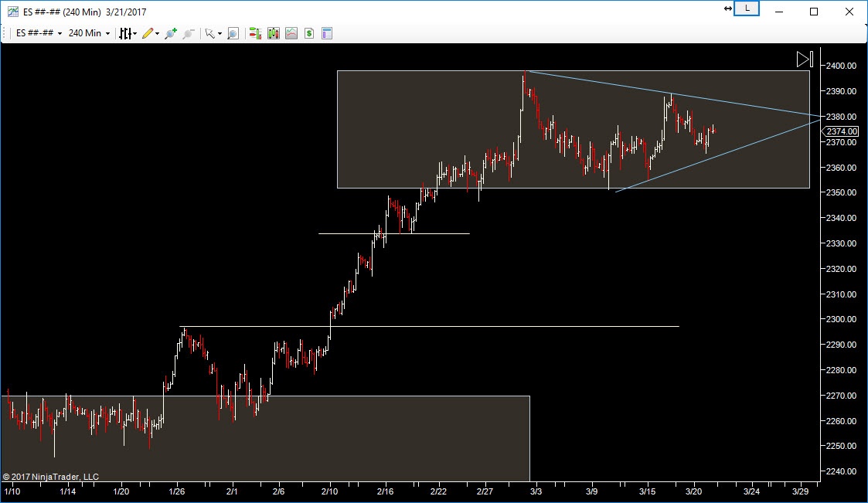Open the Data Series candlestick icon
The width and height of the screenshot is (868, 503).
[x=273, y=33]
